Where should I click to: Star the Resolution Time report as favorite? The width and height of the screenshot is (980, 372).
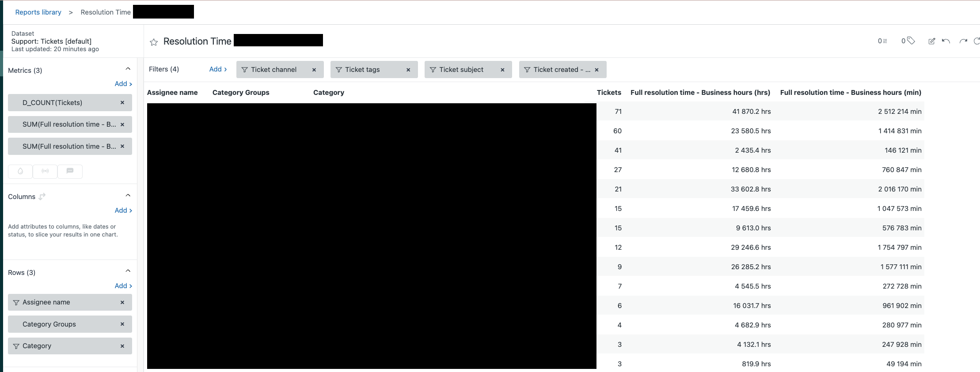[154, 42]
